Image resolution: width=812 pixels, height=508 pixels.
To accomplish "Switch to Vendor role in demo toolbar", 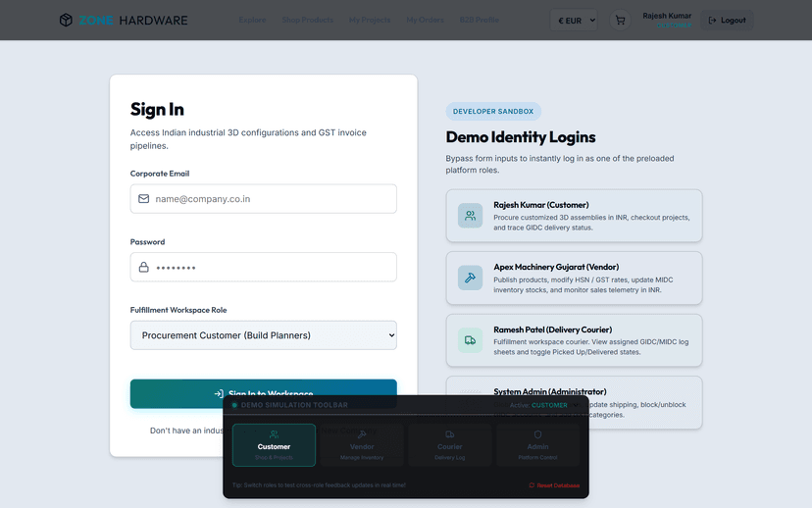I will coord(362,445).
